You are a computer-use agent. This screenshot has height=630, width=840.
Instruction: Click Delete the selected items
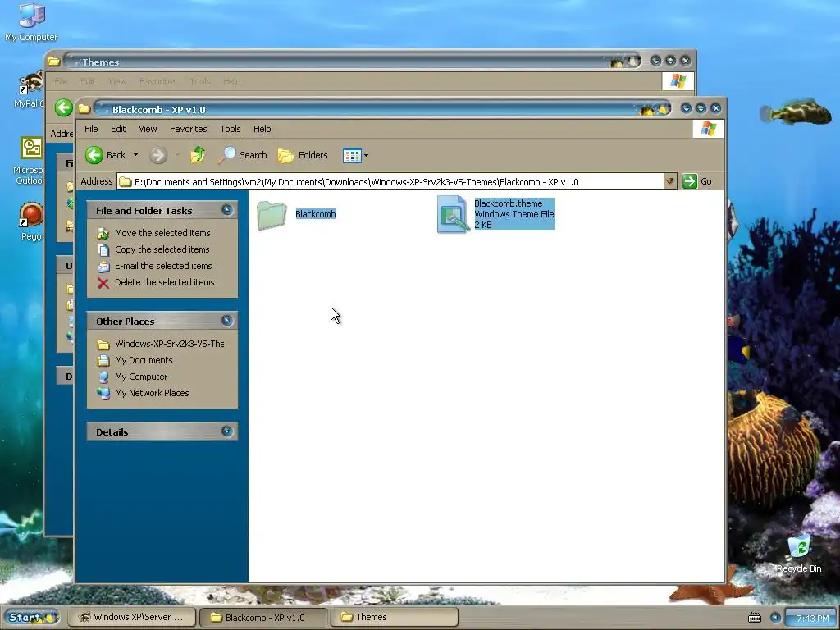(x=164, y=282)
